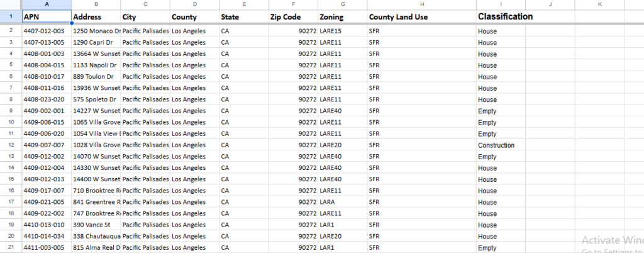The height and width of the screenshot is (253, 644).
Task: Select column B header
Action: click(96, 4)
